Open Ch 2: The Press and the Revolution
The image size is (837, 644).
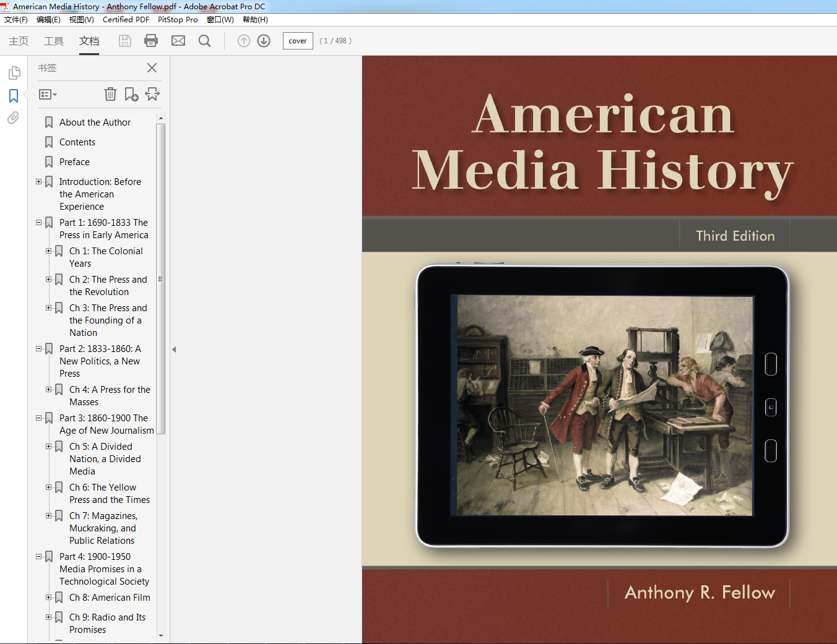[x=108, y=286]
